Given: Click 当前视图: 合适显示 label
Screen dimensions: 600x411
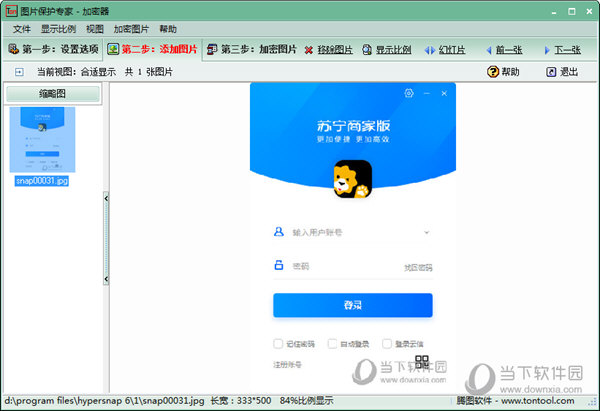Looking at the screenshot, I should point(76,72).
